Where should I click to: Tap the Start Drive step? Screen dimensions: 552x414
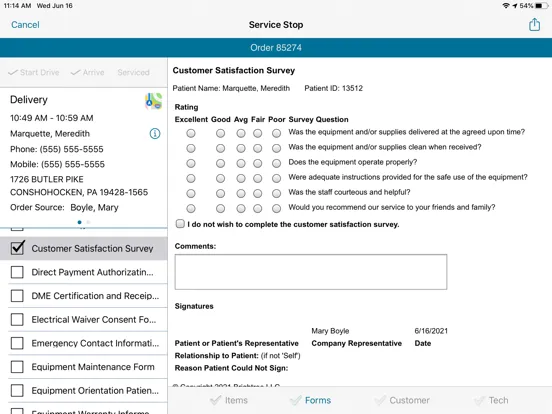34,72
